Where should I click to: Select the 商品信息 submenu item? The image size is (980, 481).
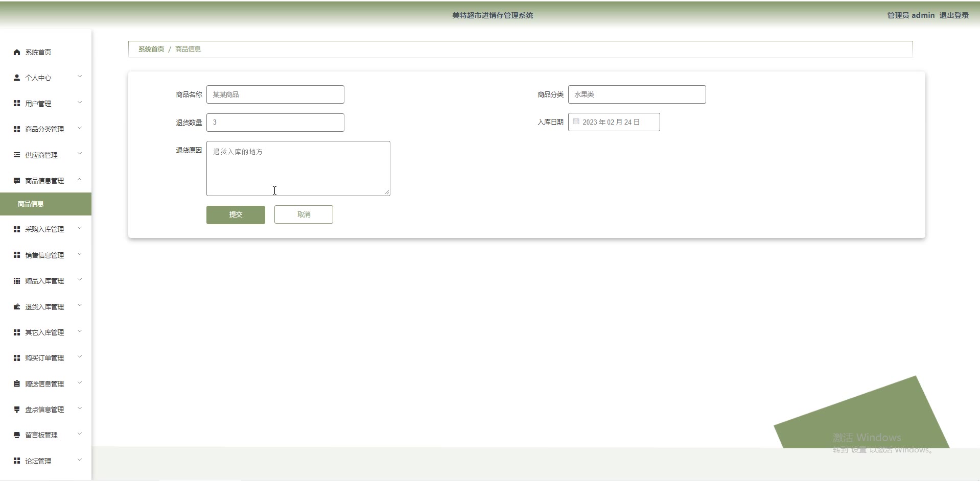[46, 204]
